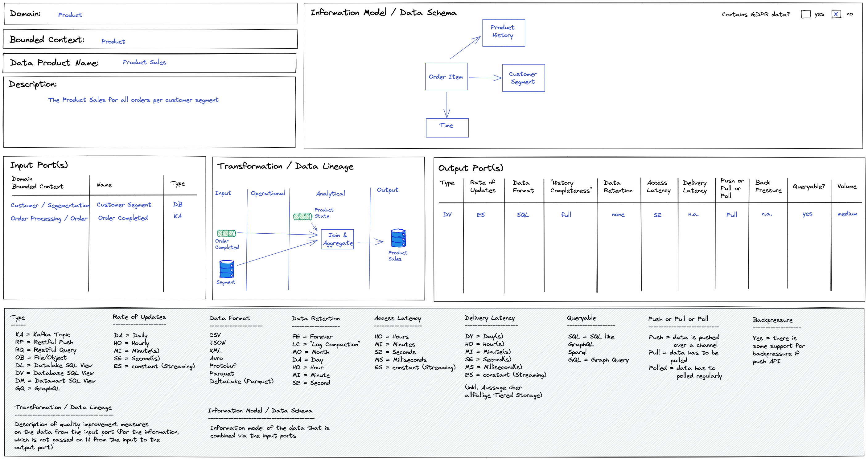This screenshot has width=868, height=459.
Task: Select the Customer Segment entity box
Action: 523,78
